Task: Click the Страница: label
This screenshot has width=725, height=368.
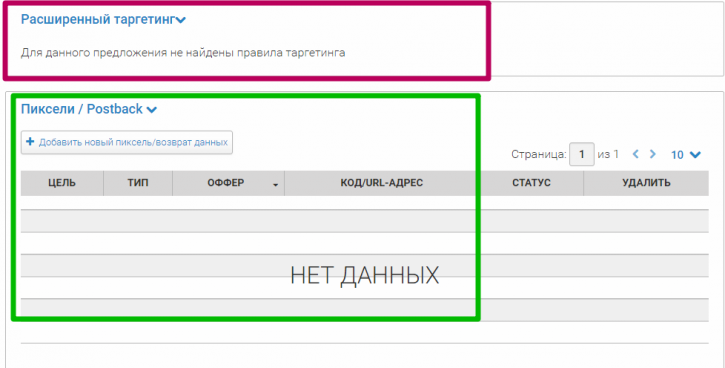Action: click(539, 155)
